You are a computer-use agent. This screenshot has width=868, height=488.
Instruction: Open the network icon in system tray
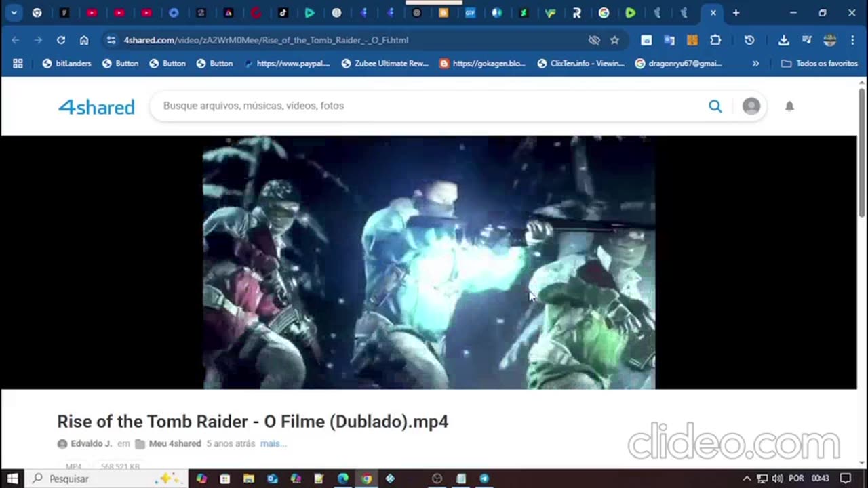[x=762, y=479]
